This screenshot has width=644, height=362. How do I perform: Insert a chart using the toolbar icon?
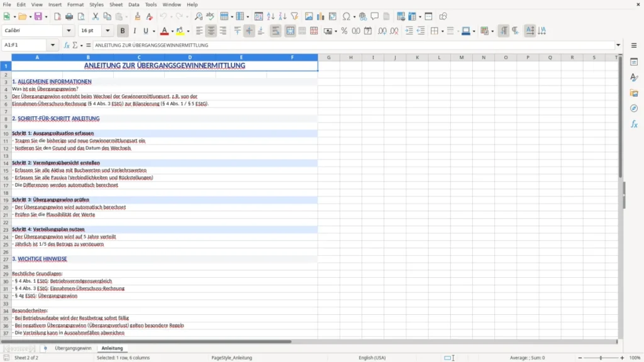click(x=321, y=16)
